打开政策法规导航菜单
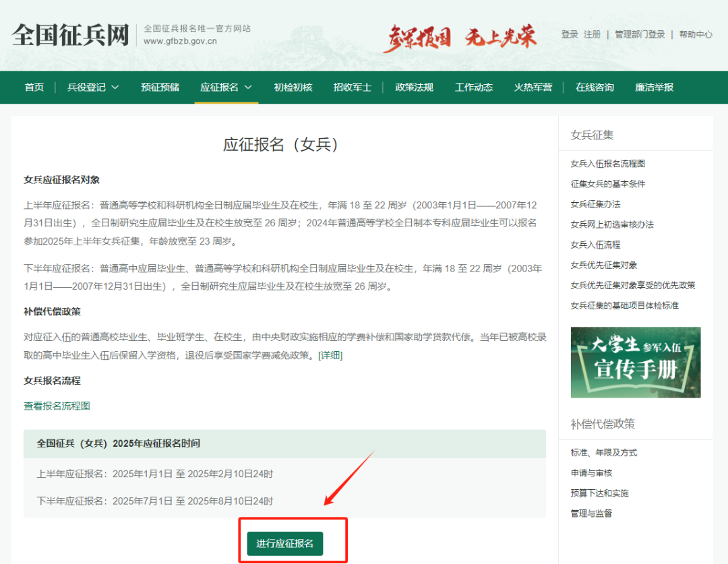This screenshot has height=564, width=728. (414, 87)
